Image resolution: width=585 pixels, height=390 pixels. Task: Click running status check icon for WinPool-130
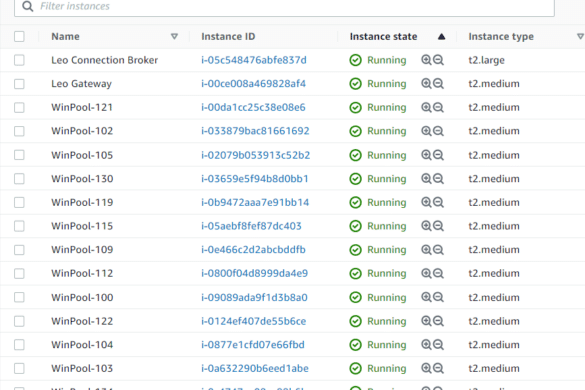[356, 179]
